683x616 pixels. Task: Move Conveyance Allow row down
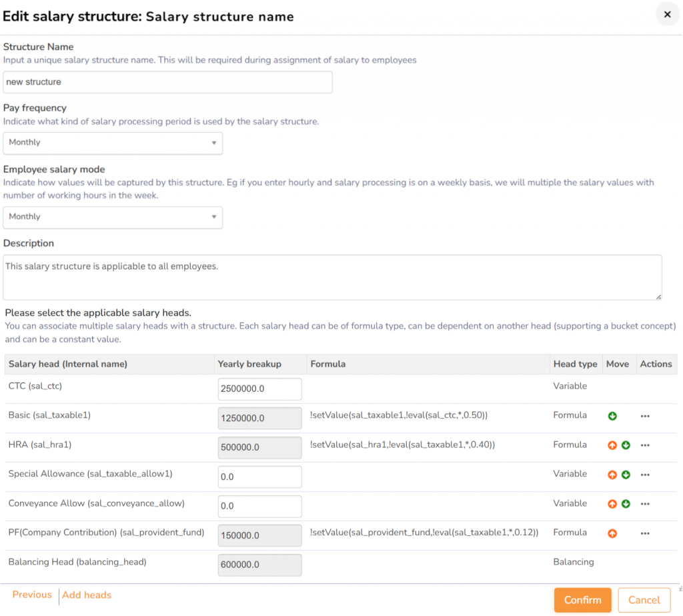[x=626, y=504]
